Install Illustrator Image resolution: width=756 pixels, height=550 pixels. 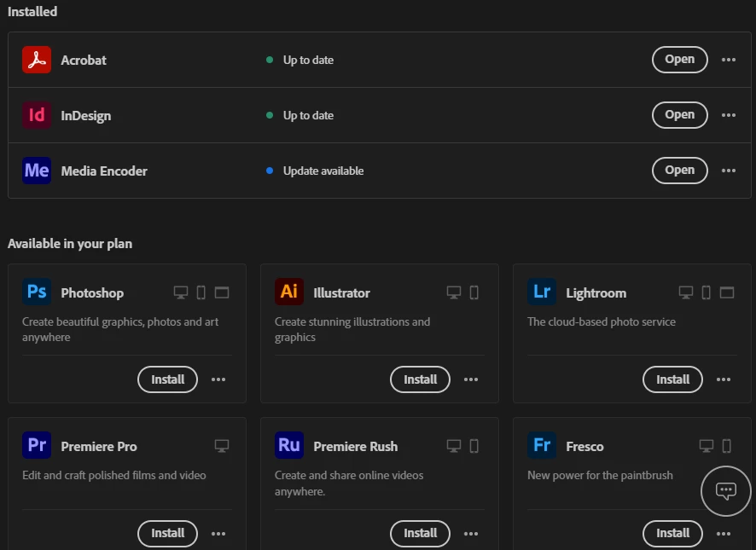(421, 379)
